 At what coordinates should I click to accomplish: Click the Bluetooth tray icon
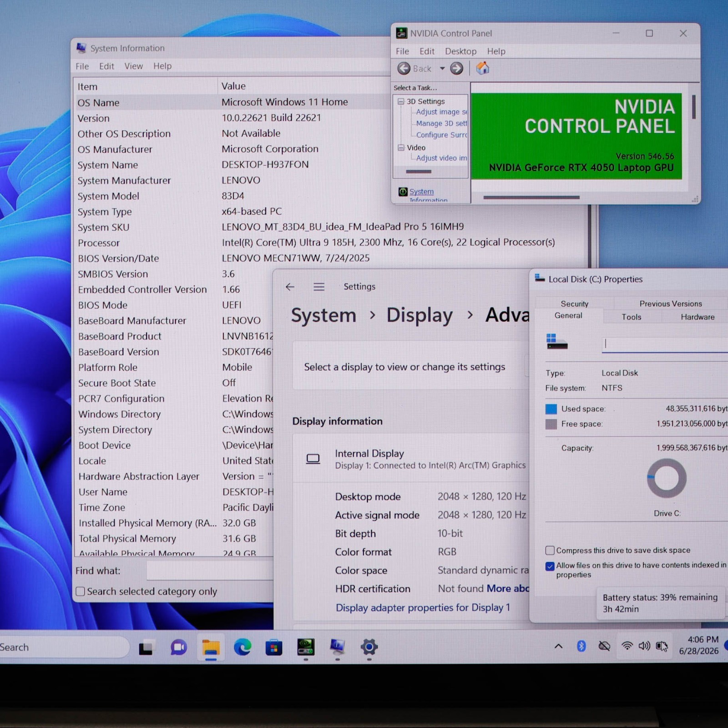581,646
